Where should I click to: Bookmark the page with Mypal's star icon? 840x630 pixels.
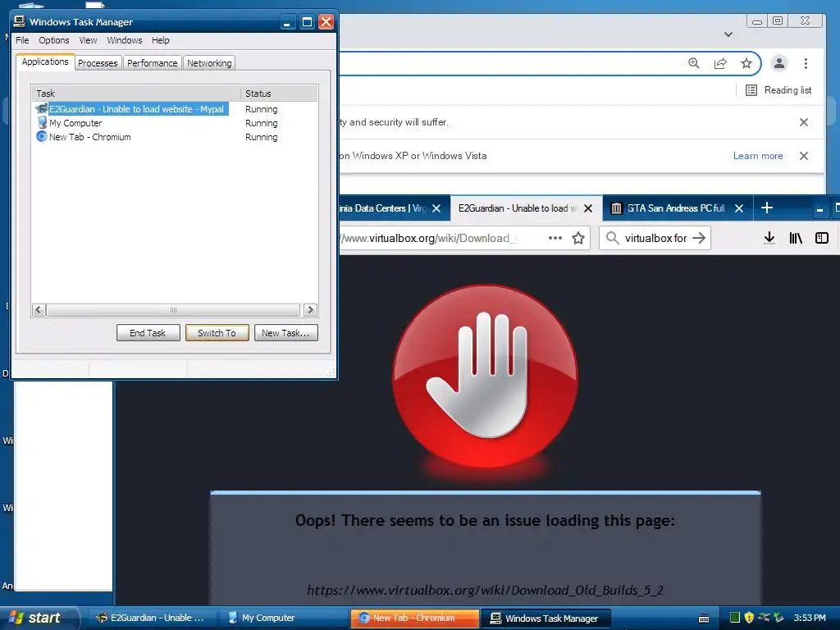tap(578, 238)
